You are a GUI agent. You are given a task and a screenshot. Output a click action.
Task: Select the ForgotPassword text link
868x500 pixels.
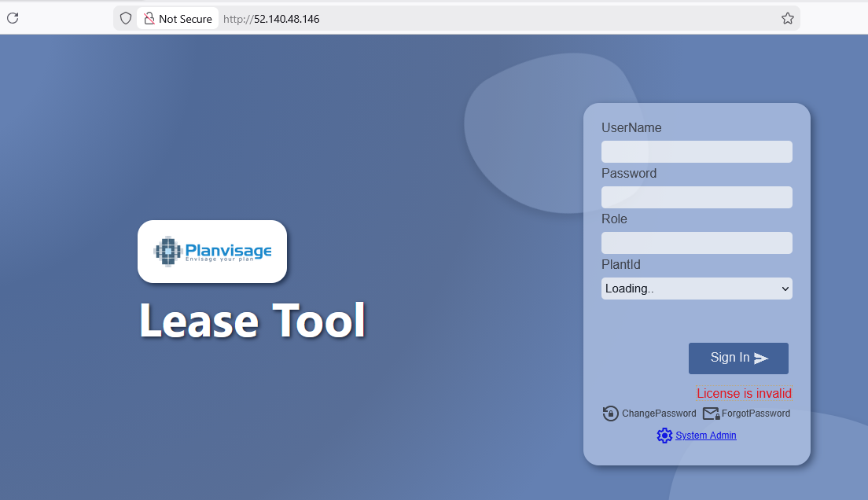pyautogui.click(x=756, y=414)
